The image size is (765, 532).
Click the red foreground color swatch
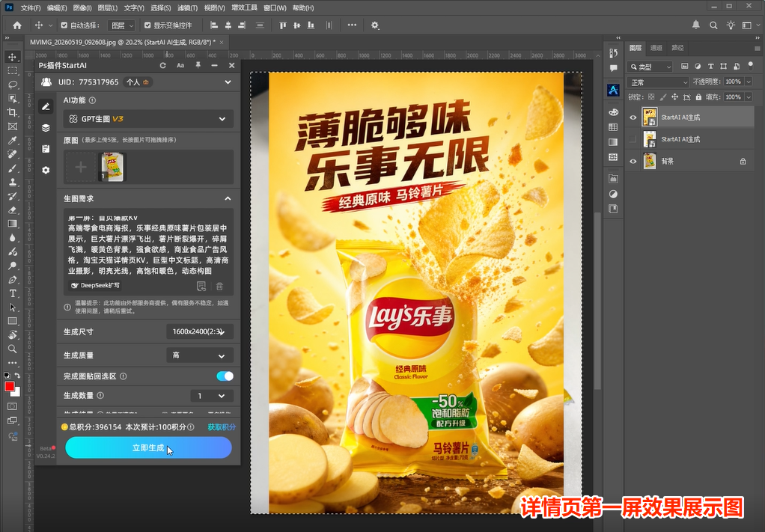[9, 387]
